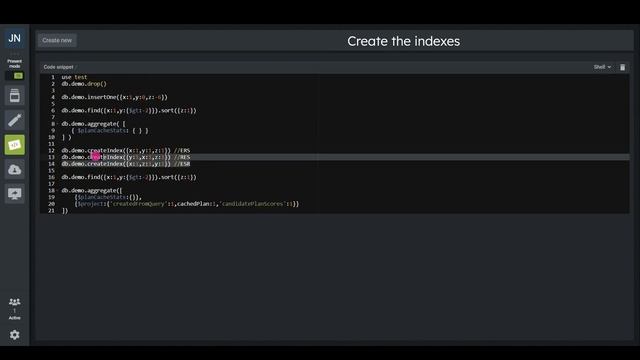Select the pen drawing tool in sidebar
This screenshot has width=640, height=360.
click(15, 120)
